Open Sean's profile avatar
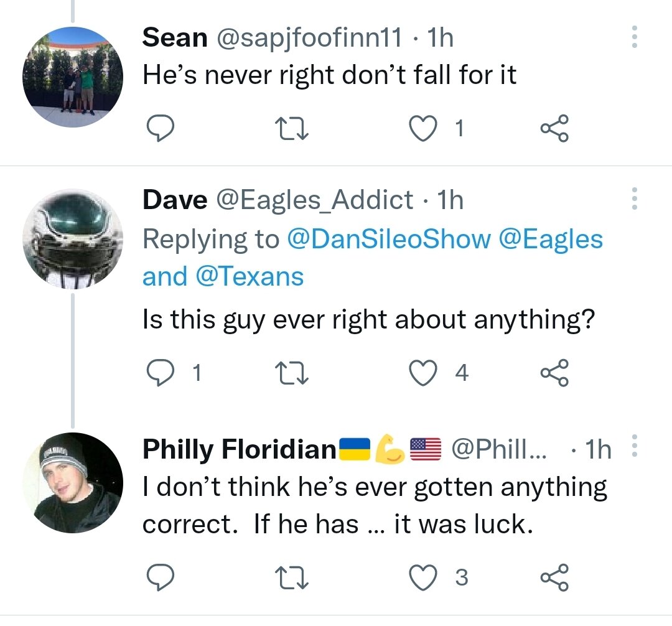This screenshot has height=626, width=672. pyautogui.click(x=73, y=78)
